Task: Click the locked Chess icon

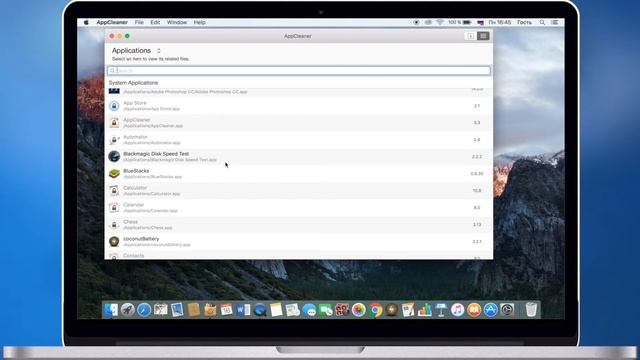Action: [x=114, y=224]
